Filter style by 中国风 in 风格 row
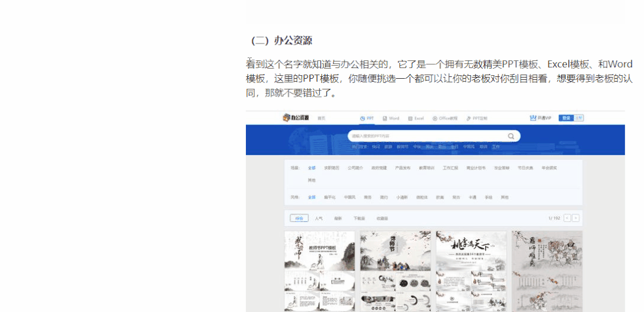This screenshot has height=312, width=644. (x=350, y=197)
